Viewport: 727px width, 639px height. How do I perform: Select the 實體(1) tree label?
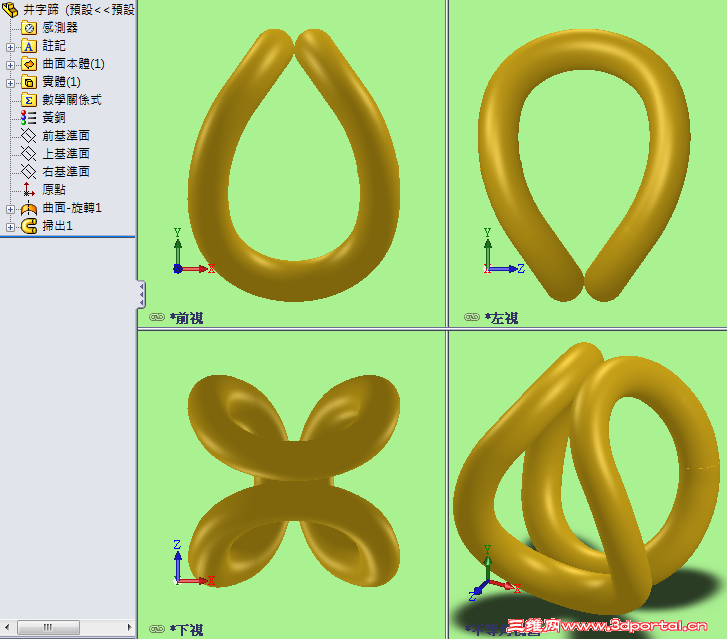point(61,82)
